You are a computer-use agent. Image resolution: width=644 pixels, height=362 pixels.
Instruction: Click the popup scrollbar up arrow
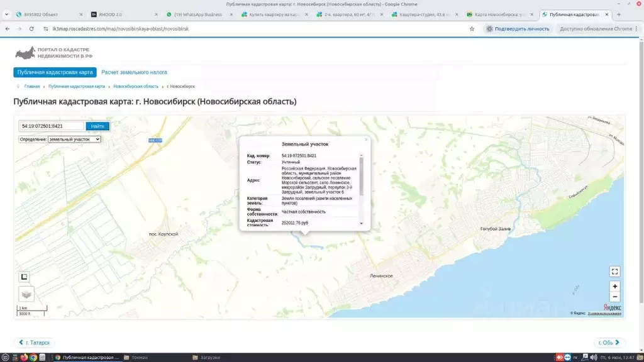tap(362, 156)
